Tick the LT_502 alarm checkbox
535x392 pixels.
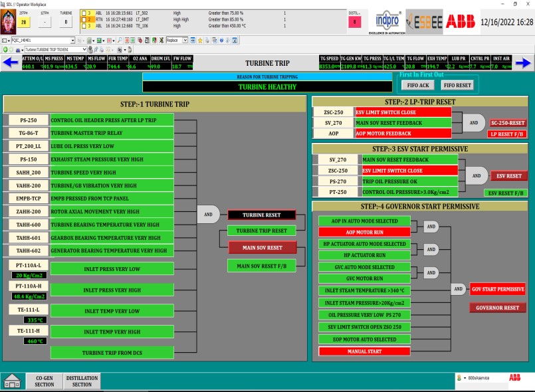(x=84, y=13)
